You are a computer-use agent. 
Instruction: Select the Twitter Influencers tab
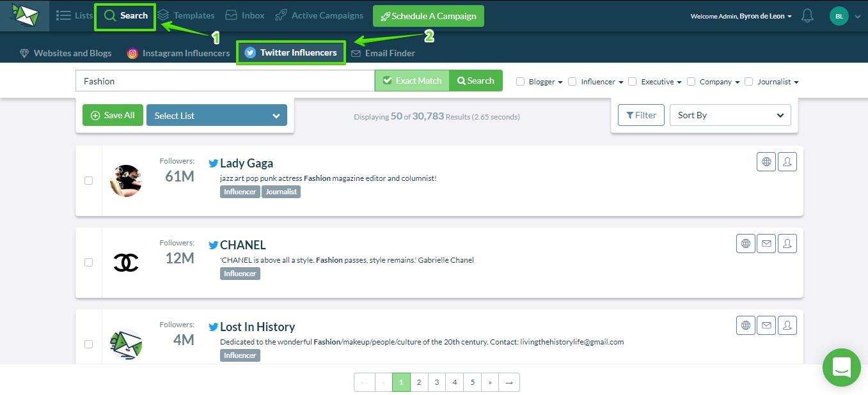(291, 52)
